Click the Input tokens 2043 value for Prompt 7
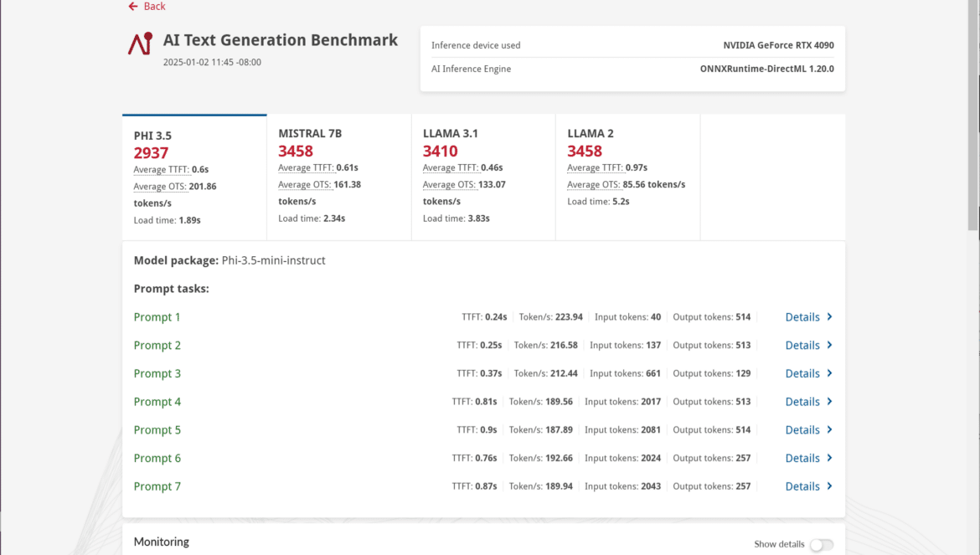The image size is (980, 555). (651, 486)
